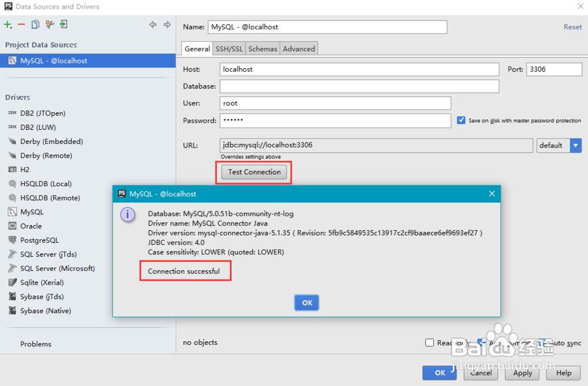Select the MySQL - @localhost data source
The image size is (588, 386).
coord(53,61)
